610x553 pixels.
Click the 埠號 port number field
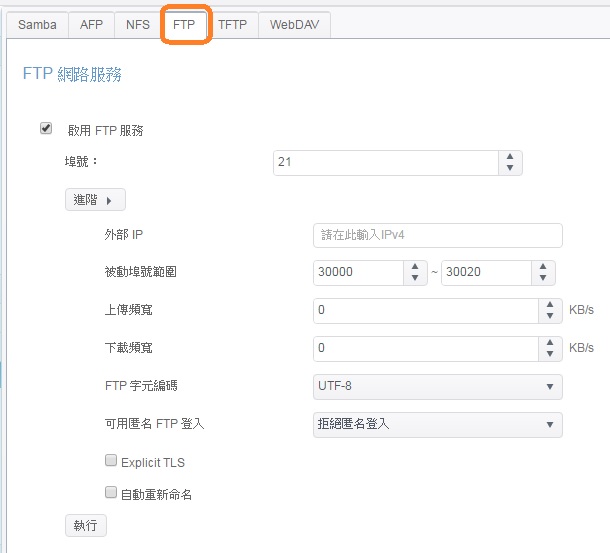tap(386, 163)
